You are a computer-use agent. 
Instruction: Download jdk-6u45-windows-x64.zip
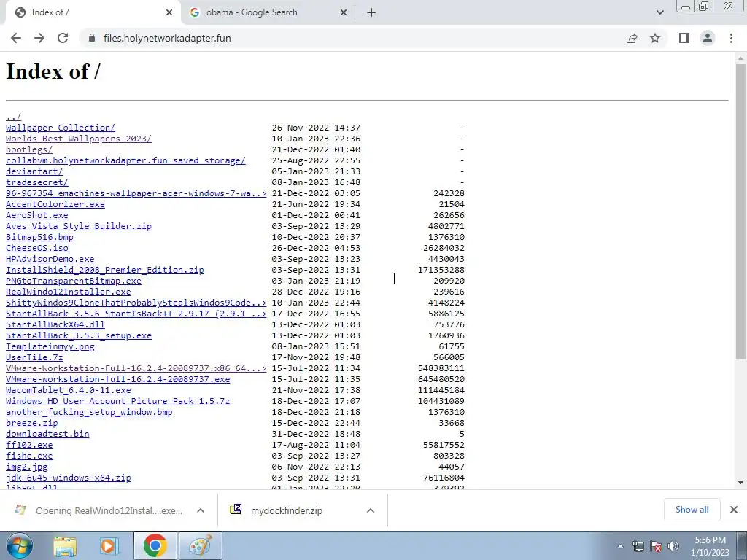coord(68,478)
